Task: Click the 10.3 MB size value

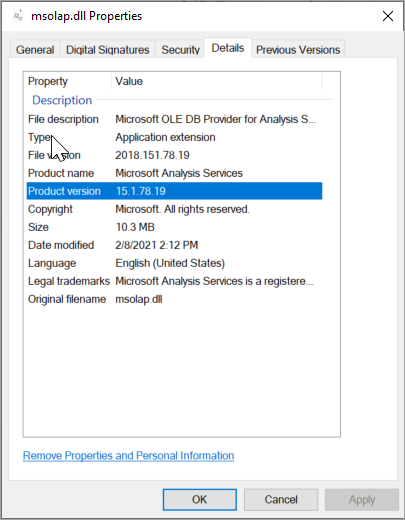Action: (x=135, y=227)
